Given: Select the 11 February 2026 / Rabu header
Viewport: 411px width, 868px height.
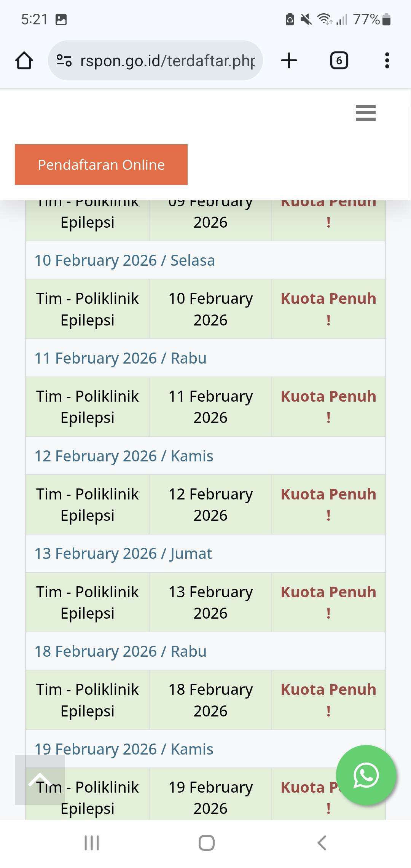Looking at the screenshot, I should coord(121,358).
